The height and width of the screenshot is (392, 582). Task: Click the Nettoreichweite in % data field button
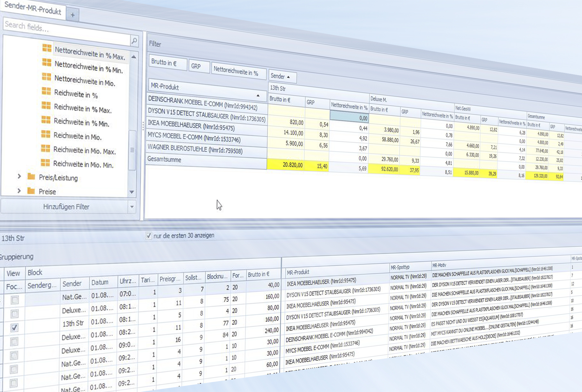(238, 72)
